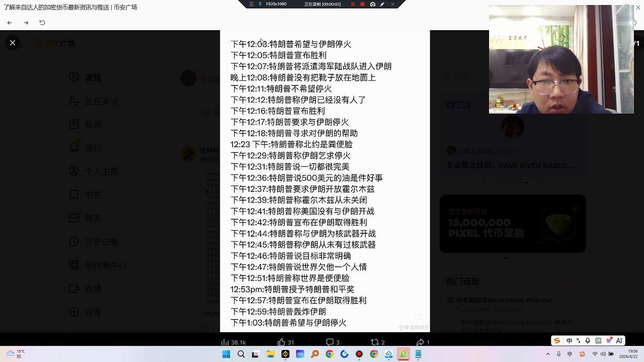Go forward using the browser forward arrow
The width and height of the screenshot is (644, 362).
pyautogui.click(x=26, y=23)
